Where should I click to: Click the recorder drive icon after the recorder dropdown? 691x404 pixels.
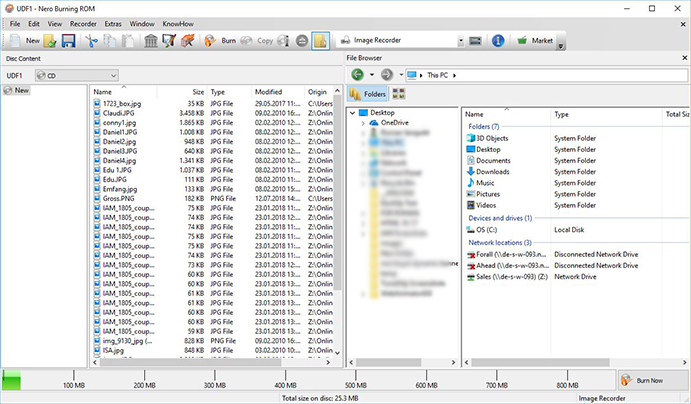pos(475,41)
